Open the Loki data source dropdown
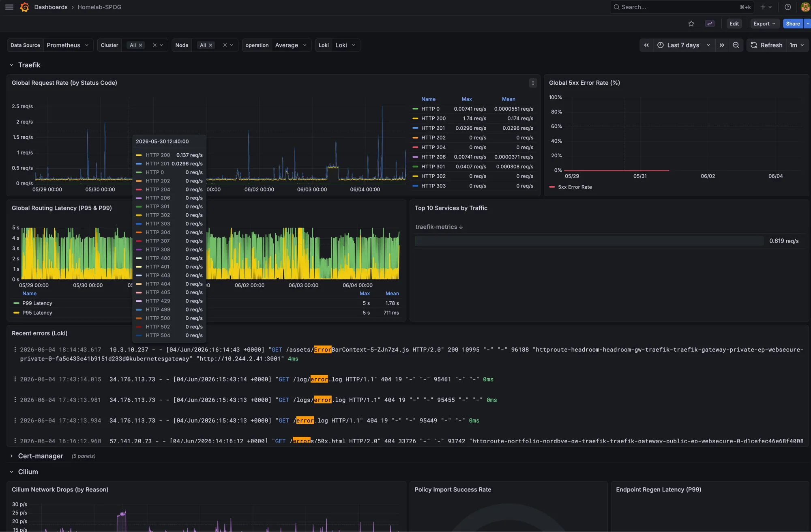The width and height of the screenshot is (811, 532). point(345,45)
